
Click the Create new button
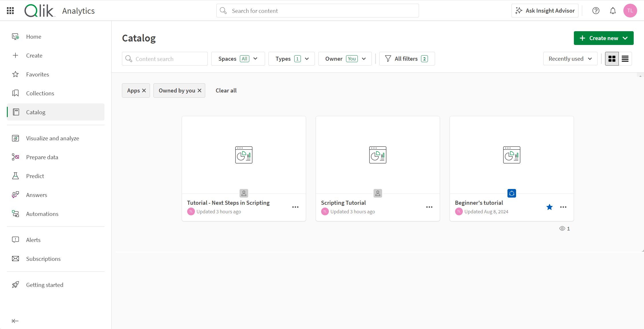pos(604,38)
